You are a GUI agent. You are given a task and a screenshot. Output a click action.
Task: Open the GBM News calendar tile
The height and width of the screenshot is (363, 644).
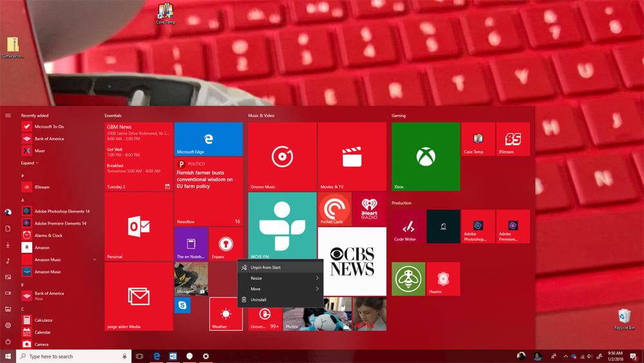(x=139, y=156)
